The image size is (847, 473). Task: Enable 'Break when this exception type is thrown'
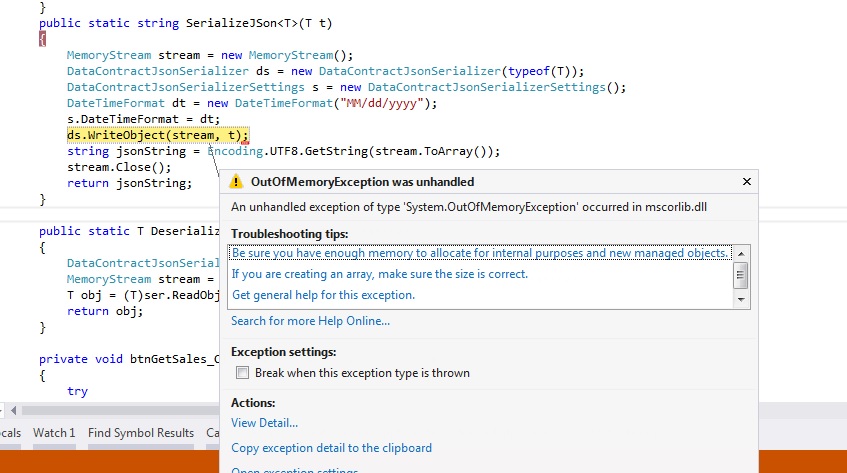241,373
